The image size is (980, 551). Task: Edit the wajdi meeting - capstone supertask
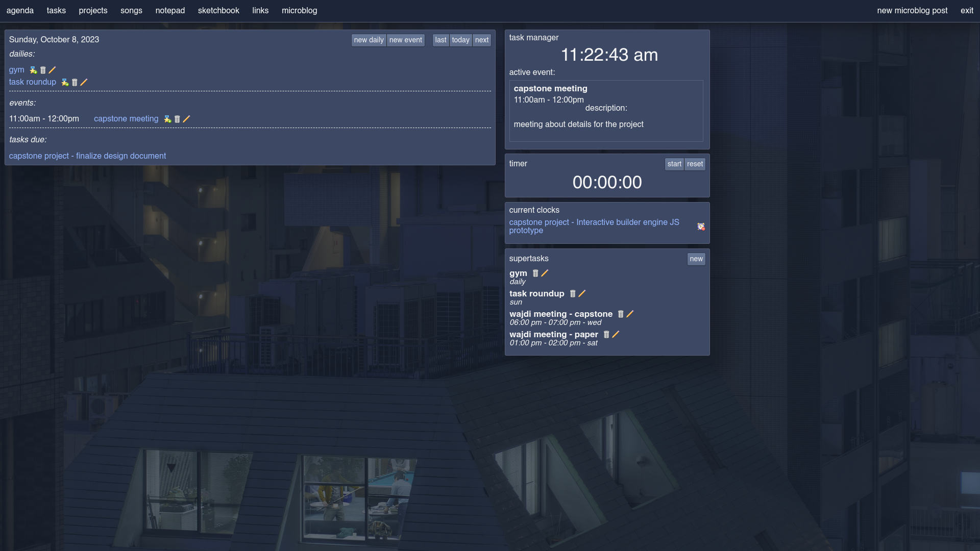pos(630,314)
